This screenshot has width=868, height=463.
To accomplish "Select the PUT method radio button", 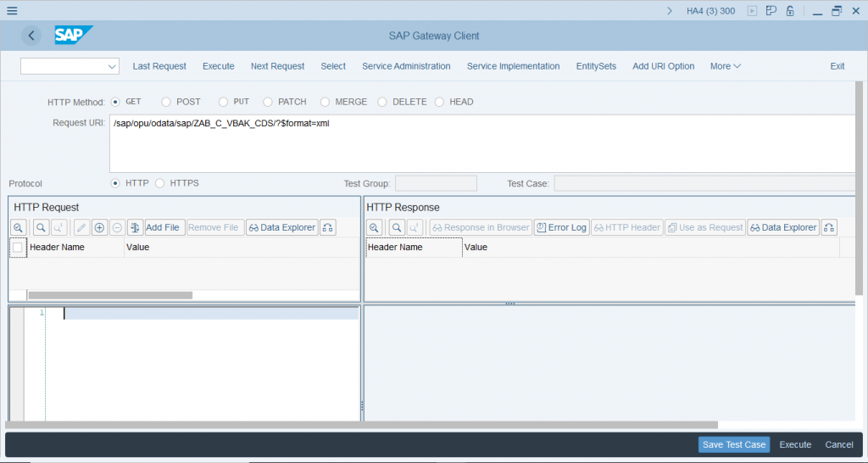I will pyautogui.click(x=223, y=102).
